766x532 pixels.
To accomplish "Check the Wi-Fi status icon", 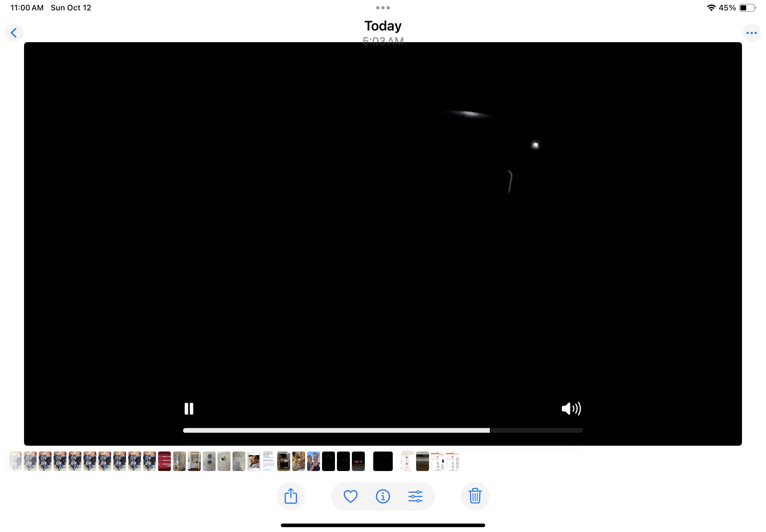I will [711, 8].
